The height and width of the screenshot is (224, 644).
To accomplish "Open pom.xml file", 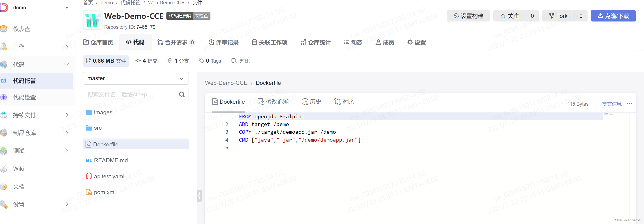I will (100, 192).
